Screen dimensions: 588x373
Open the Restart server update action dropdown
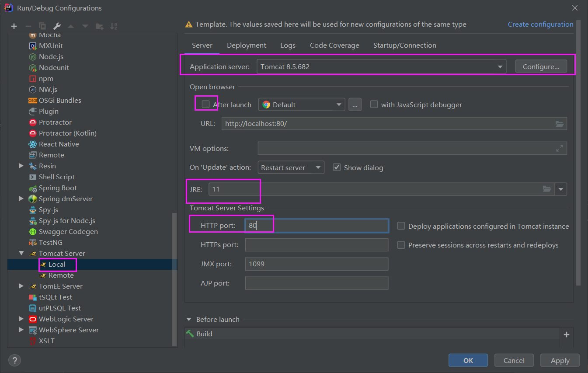coord(291,167)
